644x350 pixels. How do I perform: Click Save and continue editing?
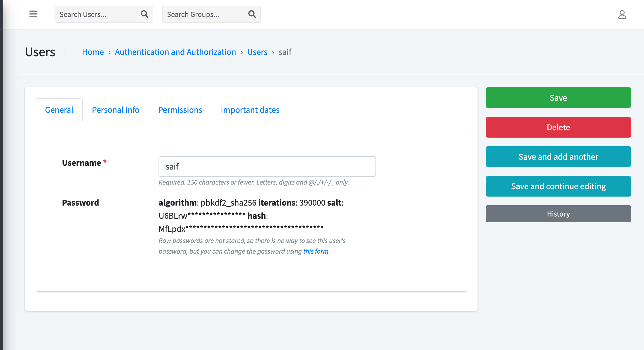pyautogui.click(x=558, y=186)
